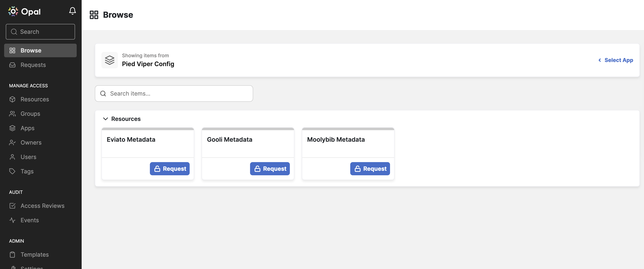Request access to Gooli Metadata
Viewport: 644px width, 269px height.
[x=270, y=169]
